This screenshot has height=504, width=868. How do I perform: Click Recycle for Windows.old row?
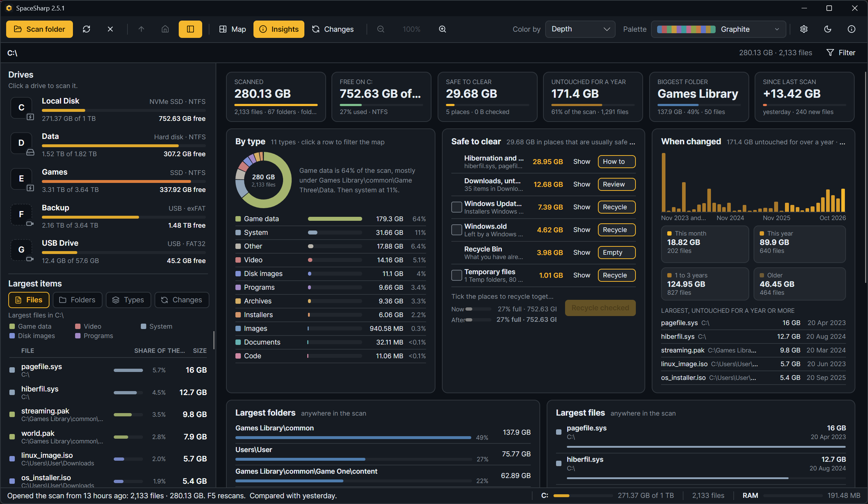click(617, 230)
